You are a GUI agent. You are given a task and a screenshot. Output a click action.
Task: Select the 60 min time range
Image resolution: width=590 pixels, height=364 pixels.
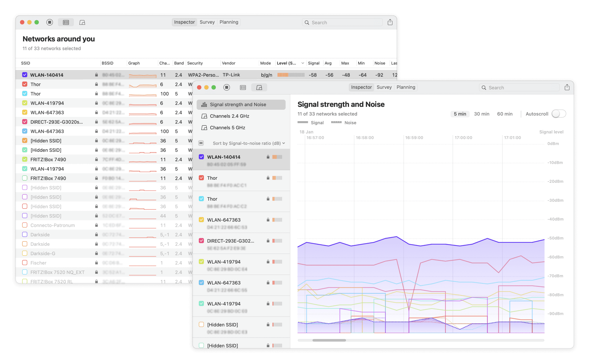tap(505, 114)
